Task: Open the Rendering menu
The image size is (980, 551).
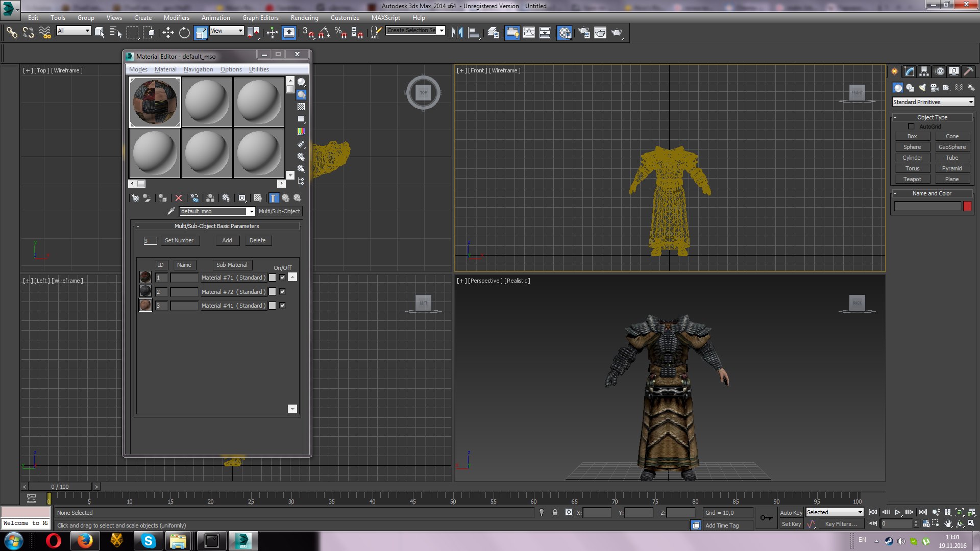Action: (304, 17)
